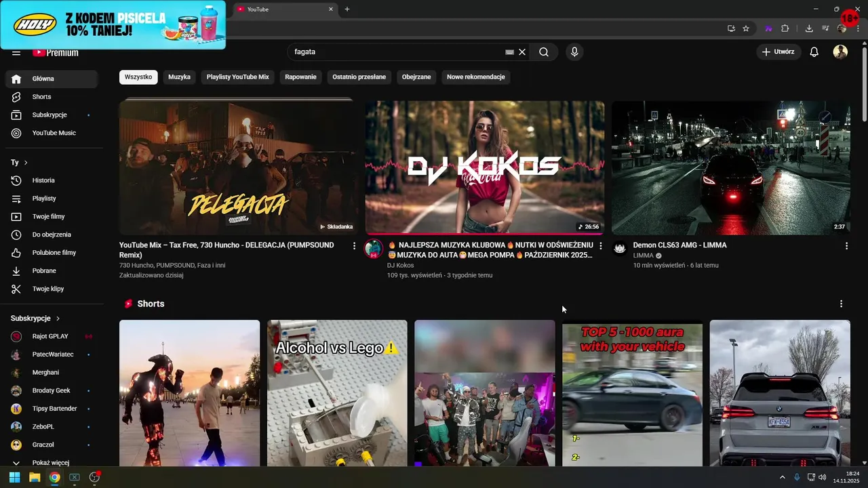Open Historia watch history
The height and width of the screenshot is (488, 868).
tap(52, 180)
